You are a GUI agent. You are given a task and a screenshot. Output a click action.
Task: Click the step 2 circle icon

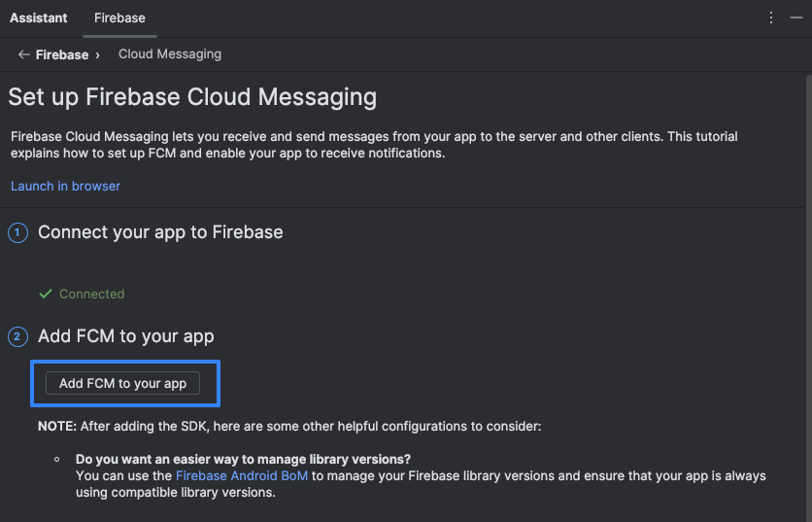click(17, 337)
